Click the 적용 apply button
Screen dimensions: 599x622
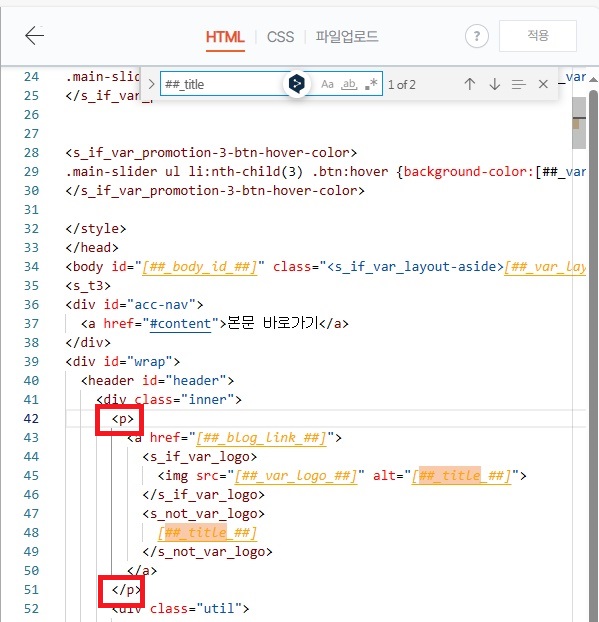point(538,36)
